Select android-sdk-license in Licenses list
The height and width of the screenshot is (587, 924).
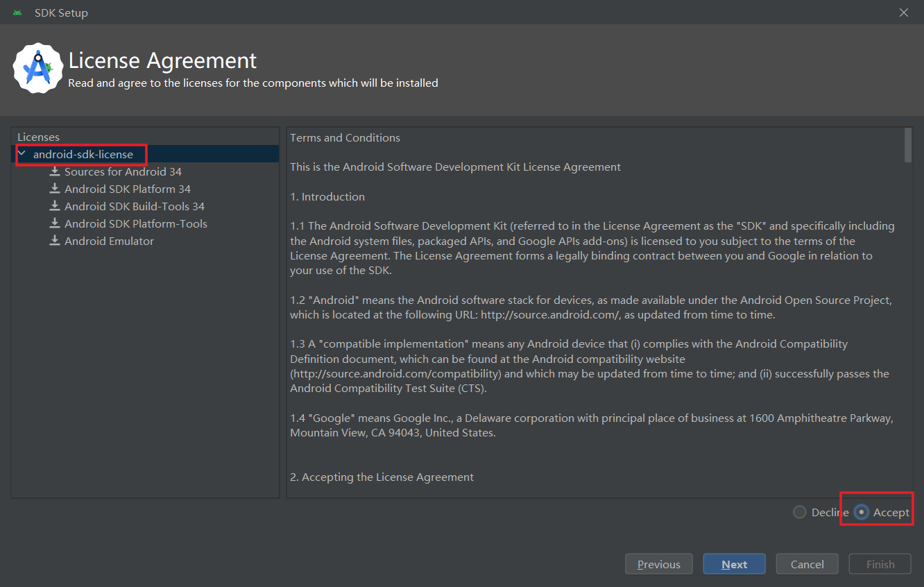pos(83,154)
